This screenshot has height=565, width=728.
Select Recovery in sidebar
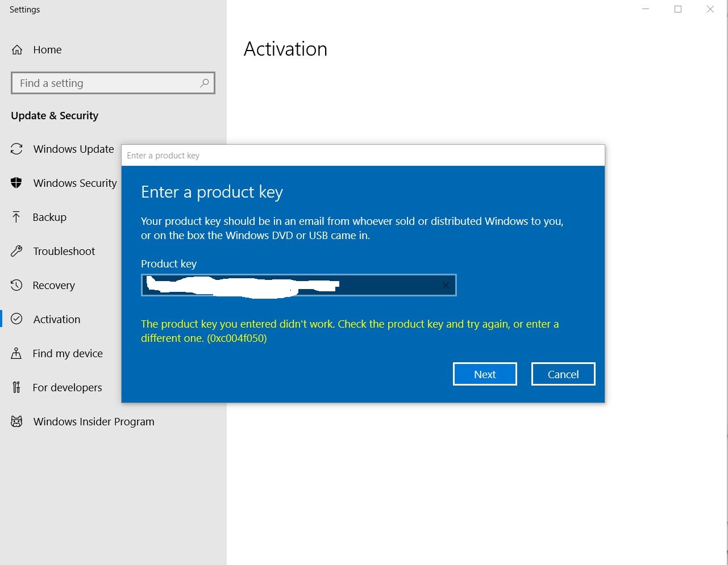point(53,285)
